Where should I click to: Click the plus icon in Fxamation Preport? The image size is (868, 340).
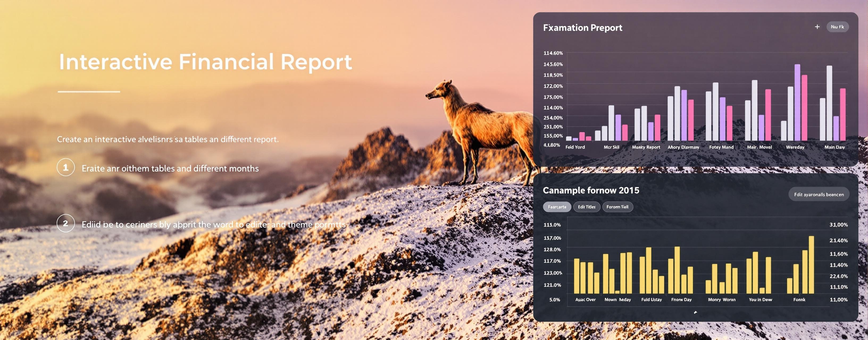817,27
